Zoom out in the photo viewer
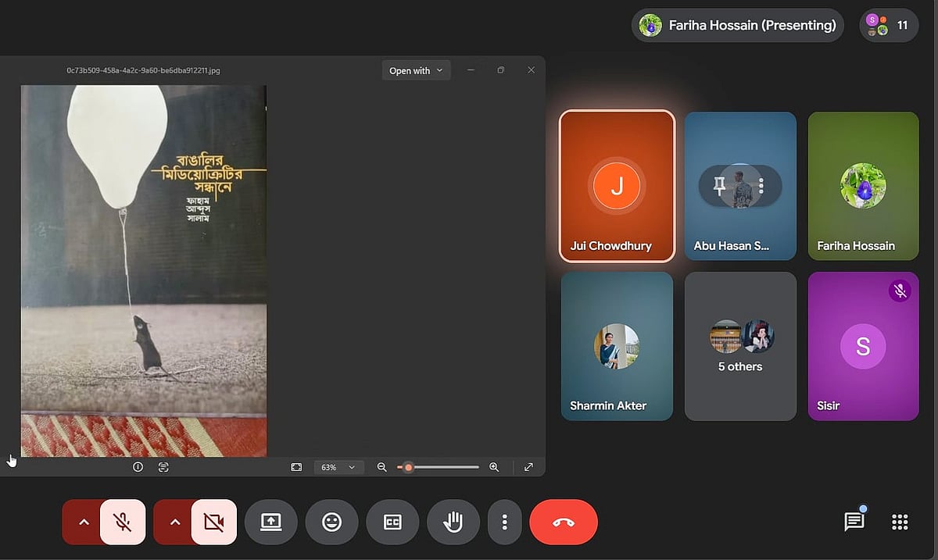The width and height of the screenshot is (938, 560). (x=382, y=467)
